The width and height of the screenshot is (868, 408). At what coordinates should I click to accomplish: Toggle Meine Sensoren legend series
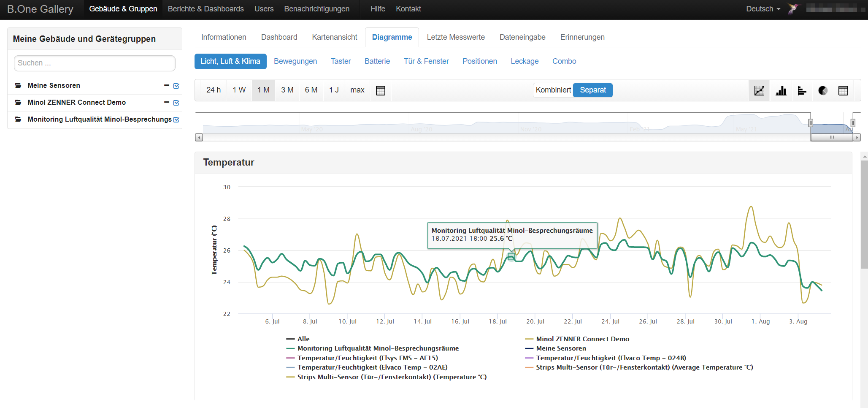click(555, 348)
